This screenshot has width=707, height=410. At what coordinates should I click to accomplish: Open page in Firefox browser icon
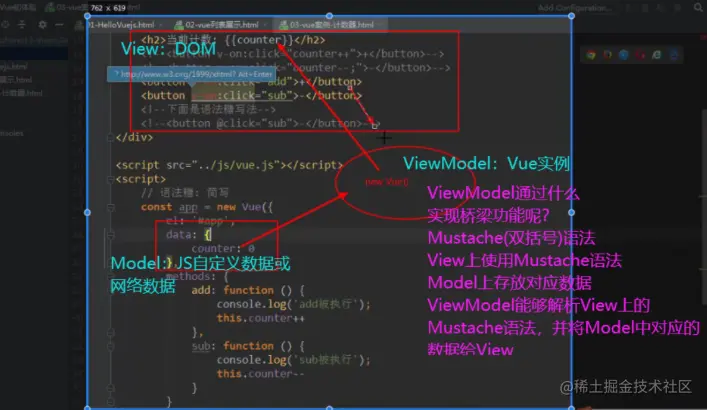pyautogui.click(x=607, y=55)
